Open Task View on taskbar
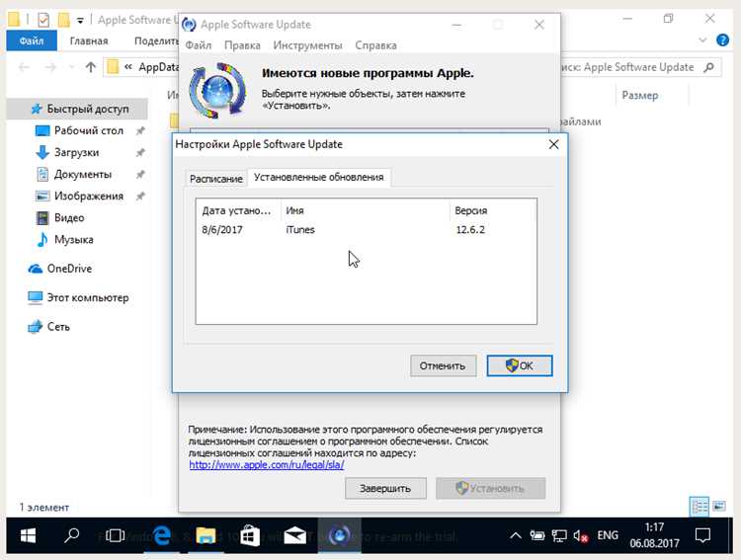The image size is (741, 560). (115, 536)
